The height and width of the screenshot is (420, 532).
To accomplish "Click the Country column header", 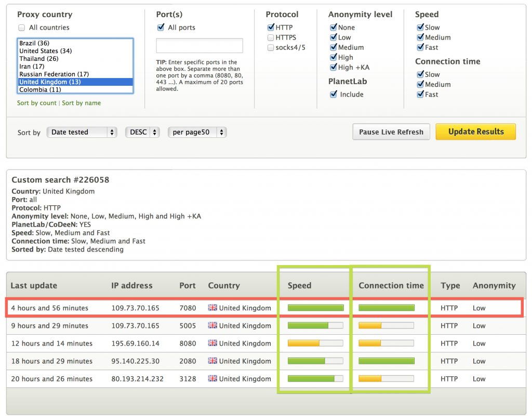I will (224, 285).
